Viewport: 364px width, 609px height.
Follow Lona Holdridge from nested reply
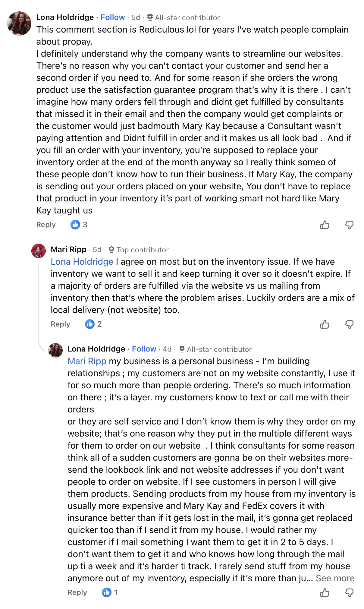(x=144, y=349)
